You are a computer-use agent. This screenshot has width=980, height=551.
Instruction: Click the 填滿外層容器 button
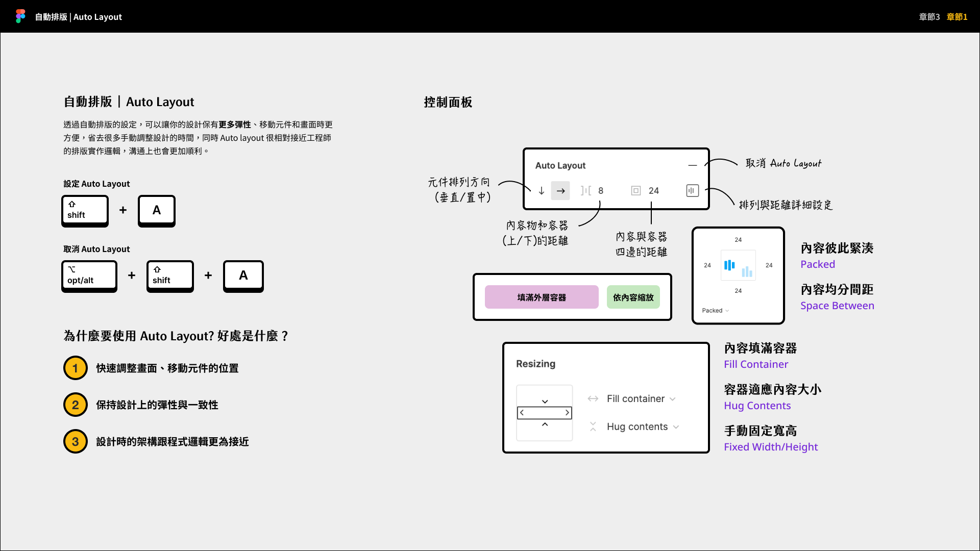point(541,297)
